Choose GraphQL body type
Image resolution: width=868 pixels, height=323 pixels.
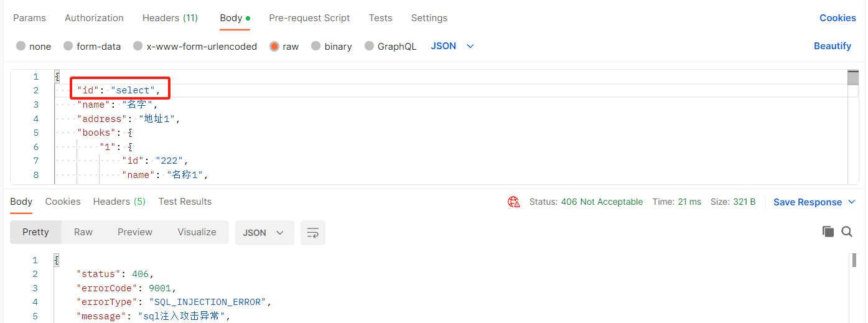coord(370,46)
